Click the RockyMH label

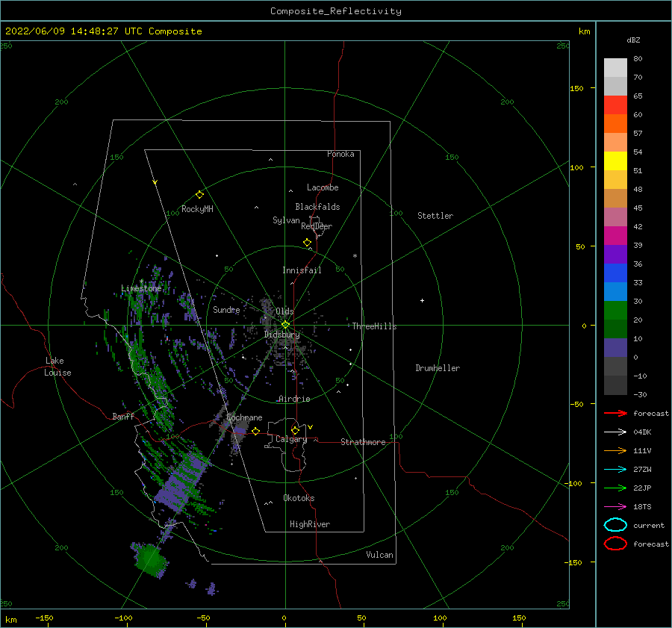click(198, 209)
